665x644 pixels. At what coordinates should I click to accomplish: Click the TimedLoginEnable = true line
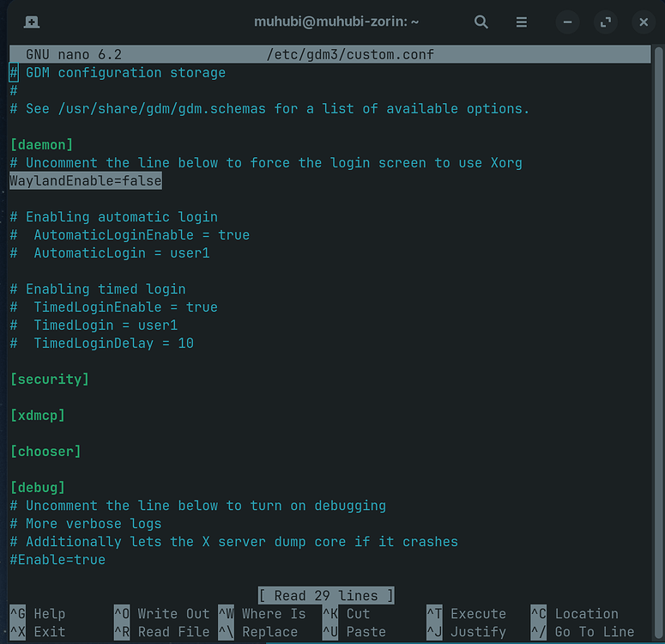coord(113,307)
